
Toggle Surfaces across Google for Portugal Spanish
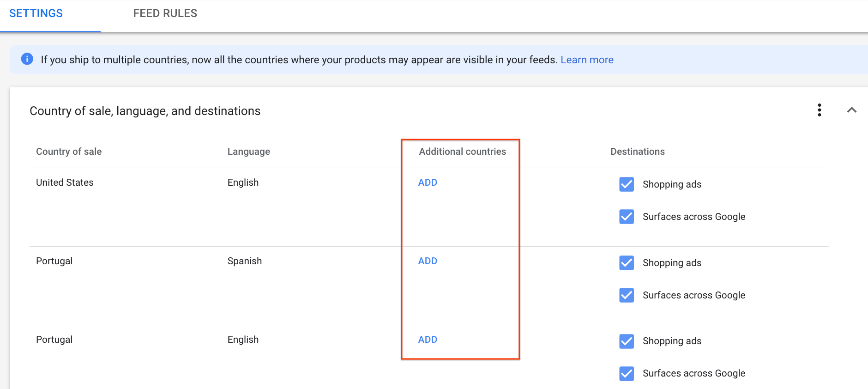coord(627,295)
